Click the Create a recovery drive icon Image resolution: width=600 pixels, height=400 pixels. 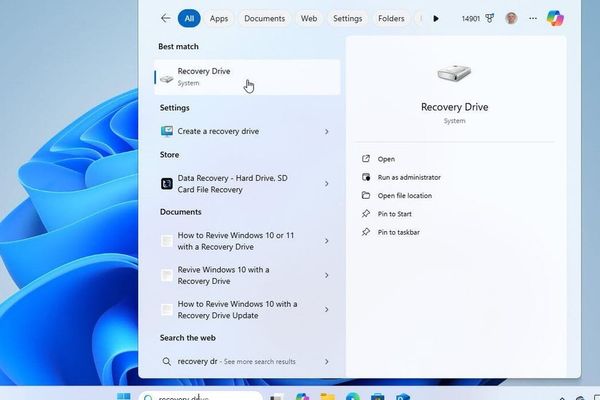click(167, 131)
